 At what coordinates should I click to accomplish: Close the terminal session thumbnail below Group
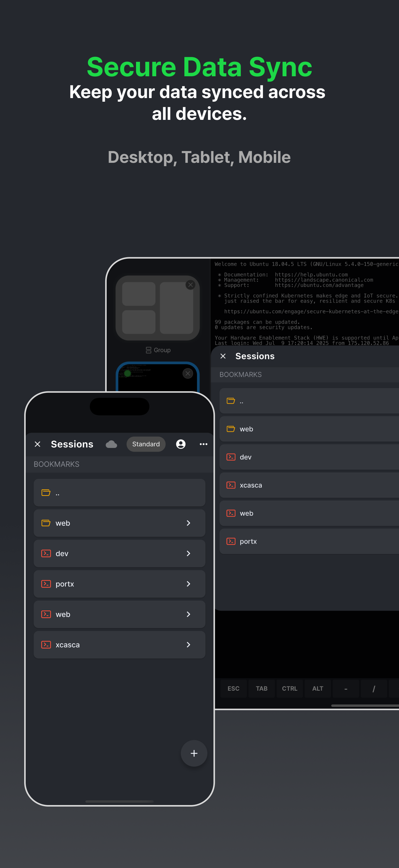[188, 373]
